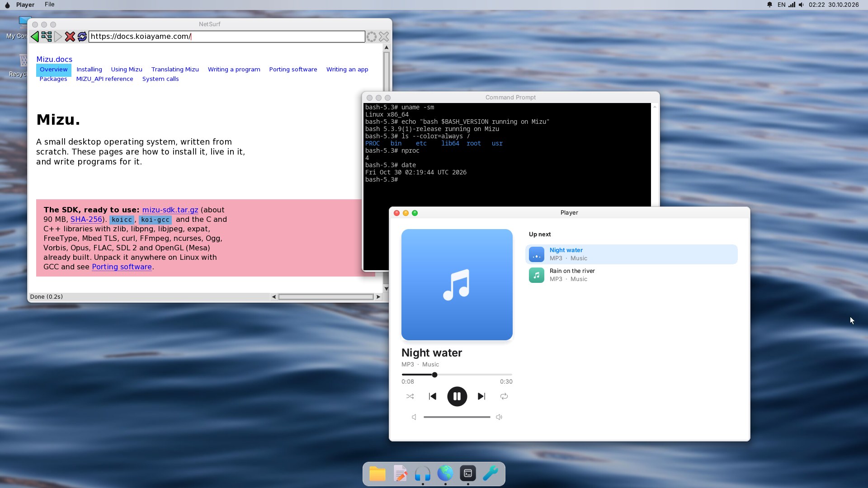Mute volume via quiet speaker icon
Viewport: 868px width, 488px height.
414,417
